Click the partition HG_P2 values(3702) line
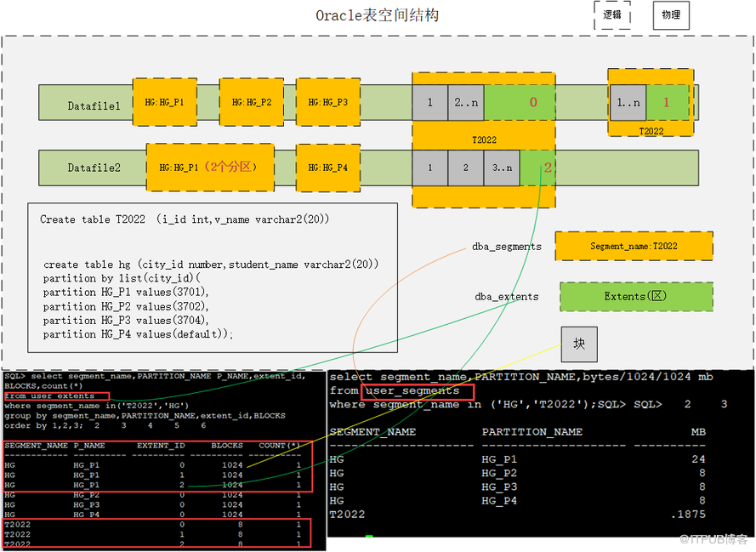Viewport: 756px width, 552px height. click(126, 306)
